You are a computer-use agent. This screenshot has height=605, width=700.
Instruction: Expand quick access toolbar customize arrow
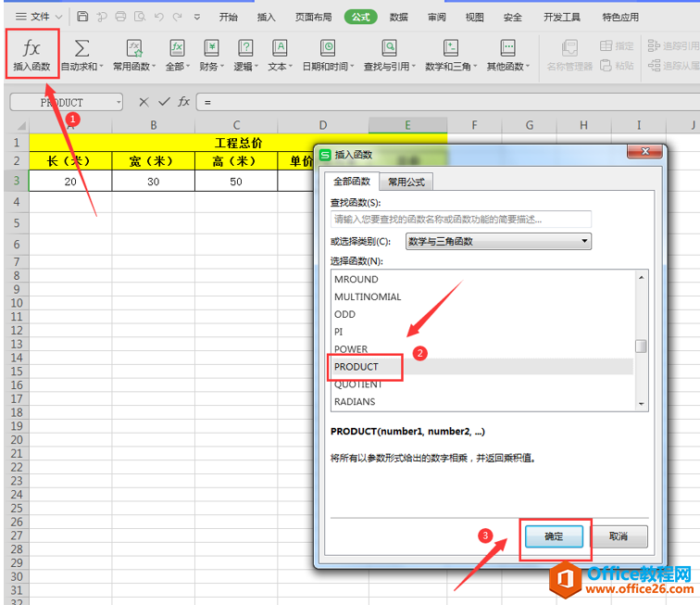[x=197, y=17]
